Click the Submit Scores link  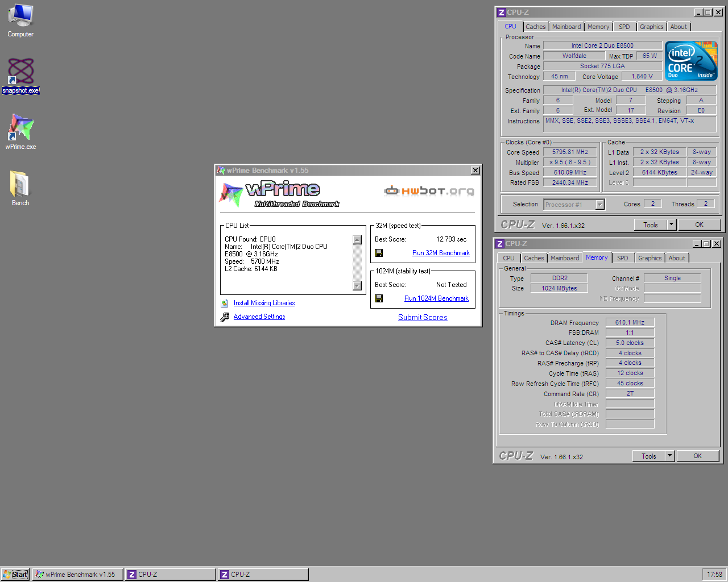coord(423,318)
